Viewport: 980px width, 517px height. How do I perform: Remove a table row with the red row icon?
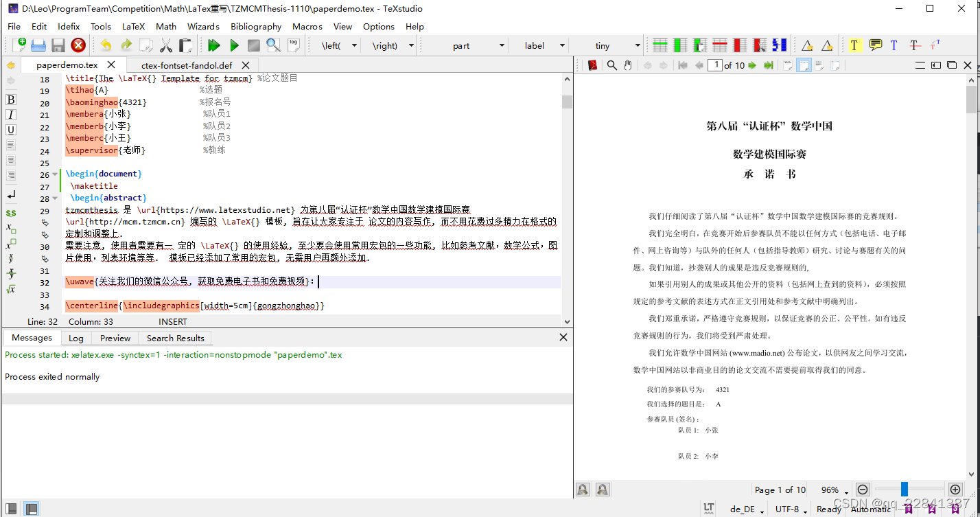(720, 45)
